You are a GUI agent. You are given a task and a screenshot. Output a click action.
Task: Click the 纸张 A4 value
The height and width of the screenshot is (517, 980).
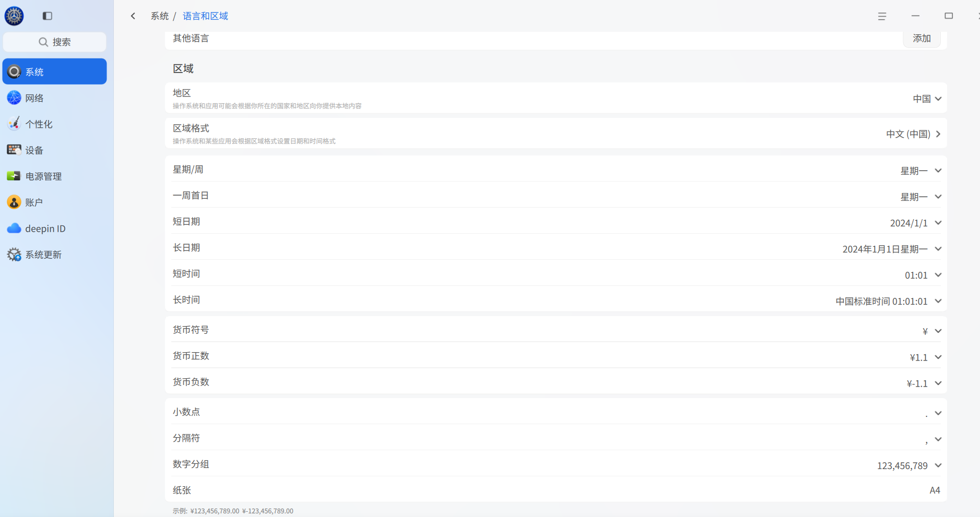tap(935, 490)
